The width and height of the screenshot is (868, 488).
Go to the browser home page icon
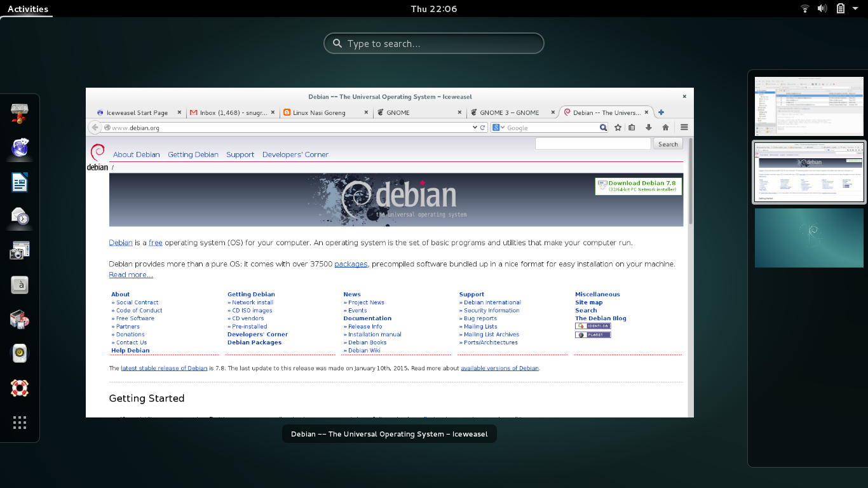(665, 128)
